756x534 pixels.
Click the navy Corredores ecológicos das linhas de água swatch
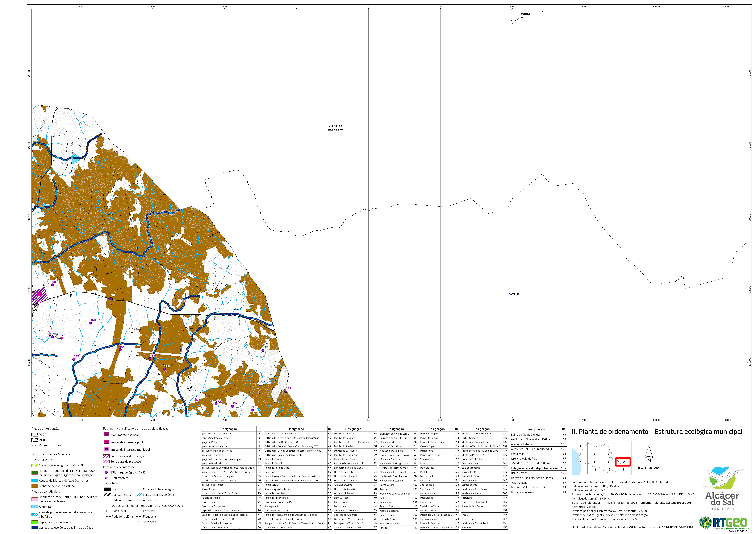35,527
